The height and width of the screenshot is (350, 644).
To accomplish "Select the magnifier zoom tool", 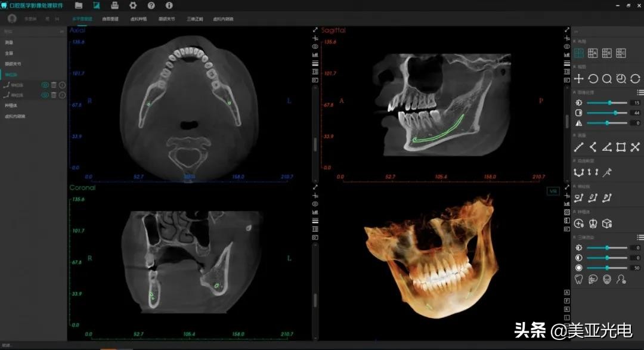I will click(607, 79).
